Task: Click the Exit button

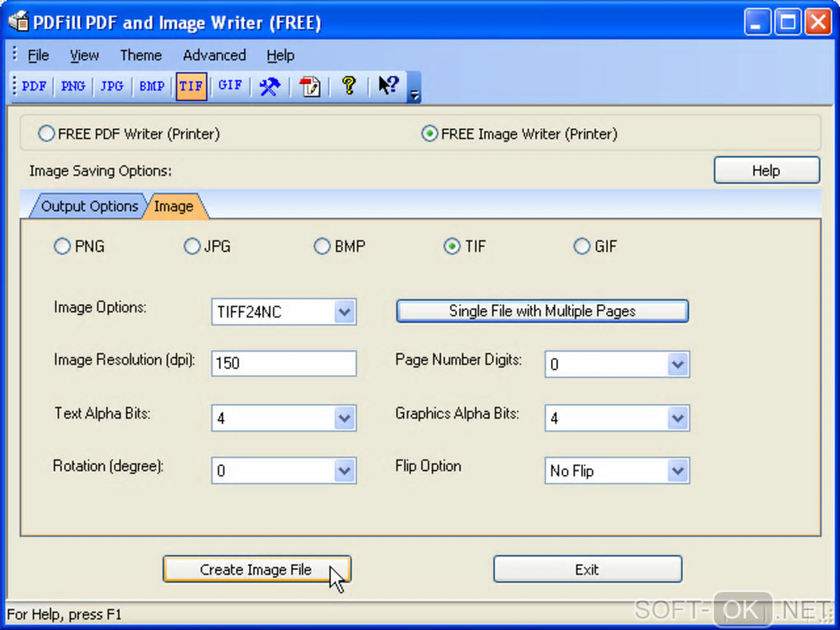Action: [587, 569]
